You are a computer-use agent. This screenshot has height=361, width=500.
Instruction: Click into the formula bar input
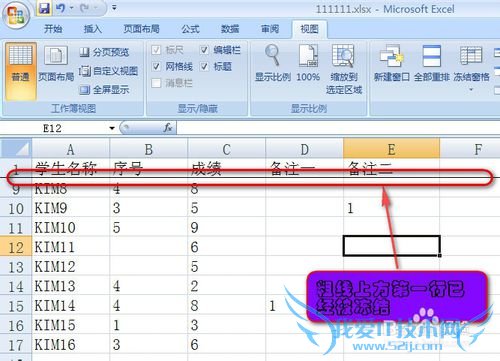point(337,128)
